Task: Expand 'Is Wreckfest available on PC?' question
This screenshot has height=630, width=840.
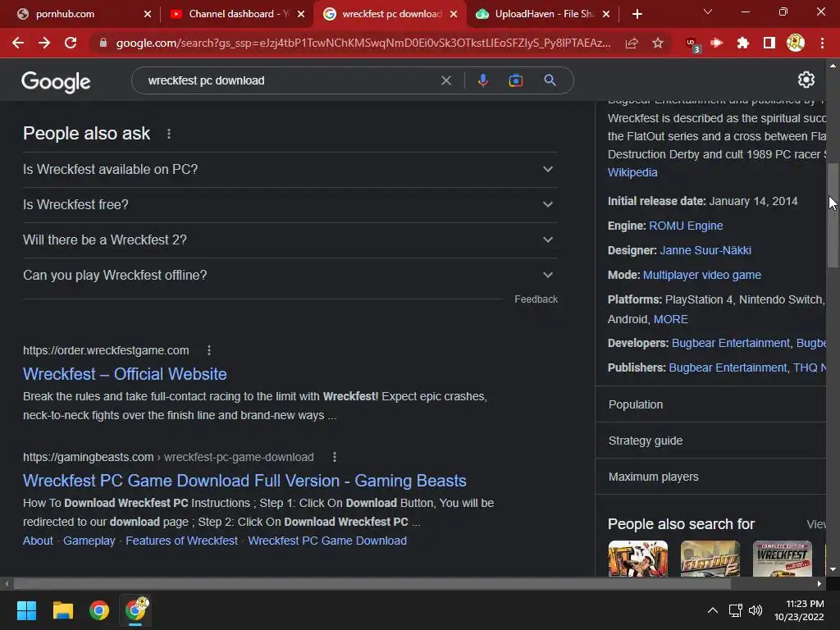Action: tap(290, 169)
